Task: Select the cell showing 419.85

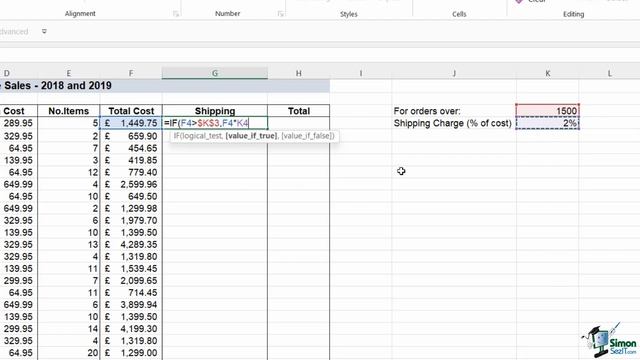Action: point(131,160)
